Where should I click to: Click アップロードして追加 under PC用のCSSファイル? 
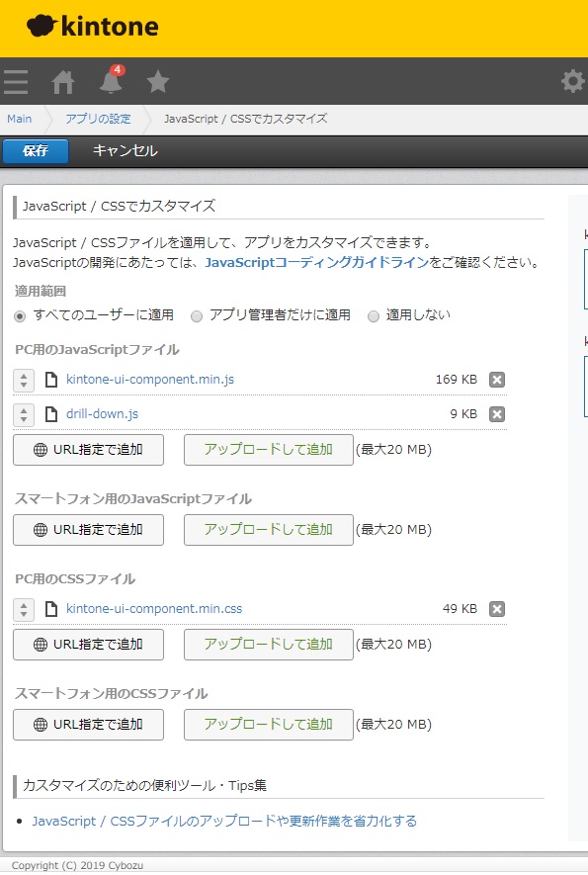click(269, 645)
